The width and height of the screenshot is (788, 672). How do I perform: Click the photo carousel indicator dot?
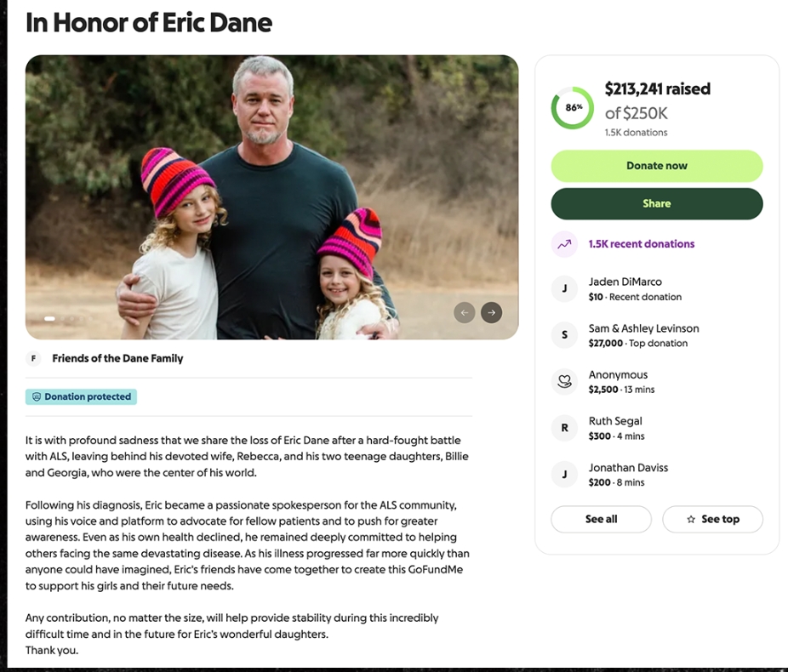(49, 319)
